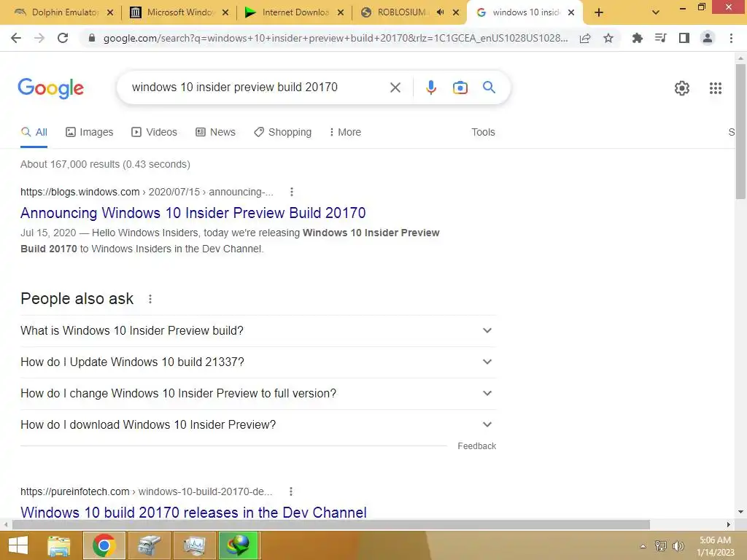
Task: Open the taskbar clock showing 5:06 AM
Action: 715,546
